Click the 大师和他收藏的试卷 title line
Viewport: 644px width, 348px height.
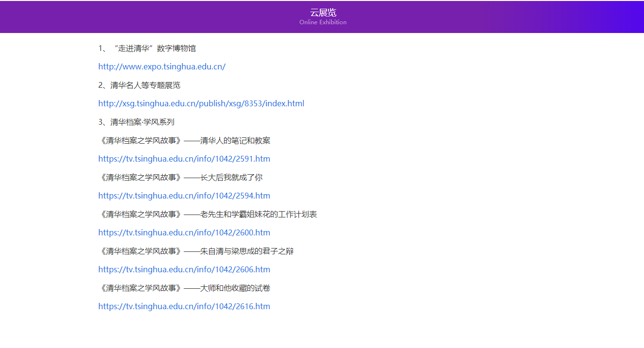(x=184, y=288)
